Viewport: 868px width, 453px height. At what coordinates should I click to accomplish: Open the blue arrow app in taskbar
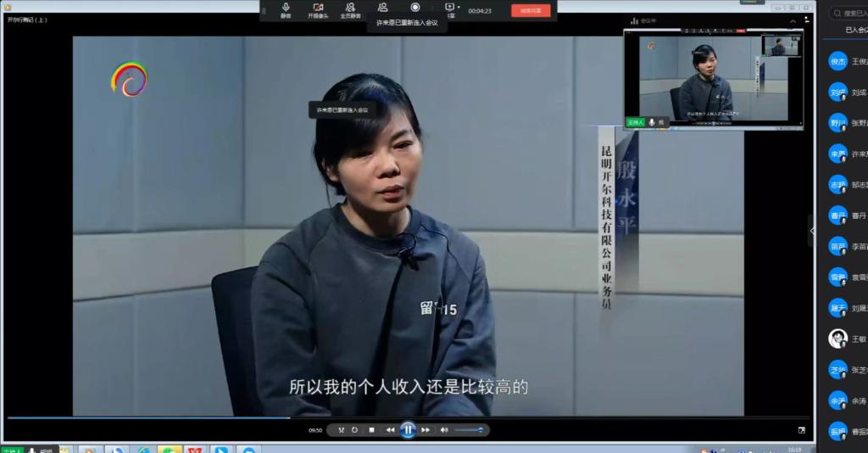pyautogui.click(x=221, y=450)
